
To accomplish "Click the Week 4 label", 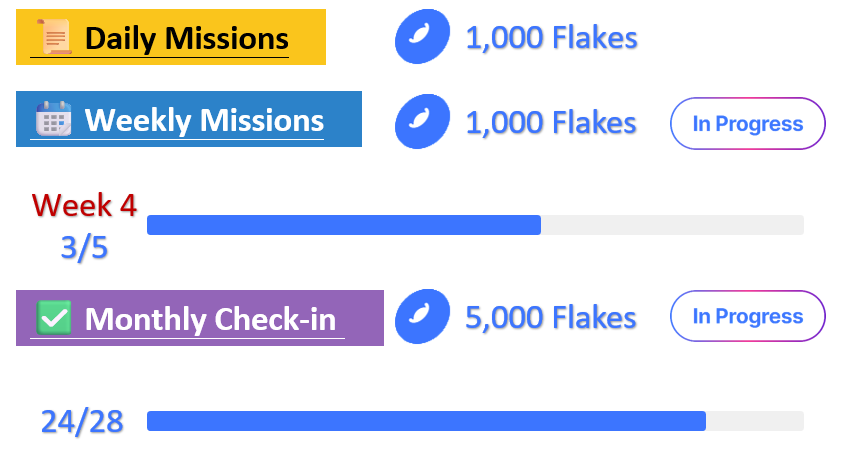I will point(84,205).
